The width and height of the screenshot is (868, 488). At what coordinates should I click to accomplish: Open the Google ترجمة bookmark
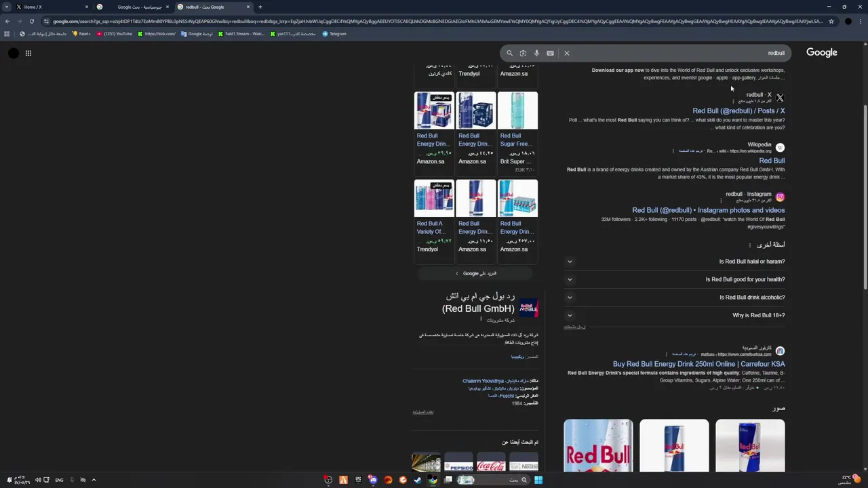[x=197, y=34]
